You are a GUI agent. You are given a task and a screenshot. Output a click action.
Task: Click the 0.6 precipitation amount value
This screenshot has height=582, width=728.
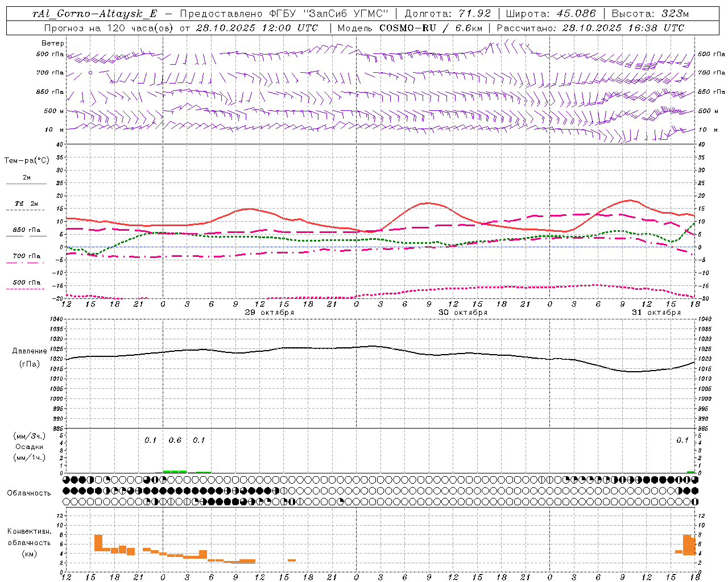point(175,440)
